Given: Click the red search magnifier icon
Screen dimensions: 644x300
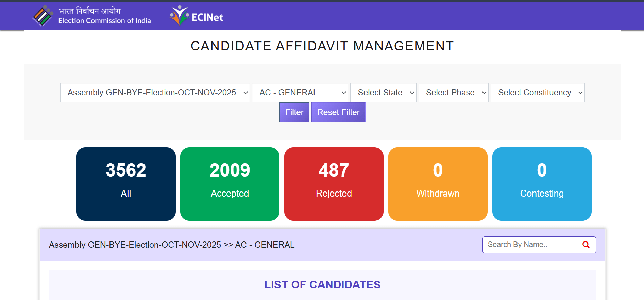Looking at the screenshot, I should point(586,245).
